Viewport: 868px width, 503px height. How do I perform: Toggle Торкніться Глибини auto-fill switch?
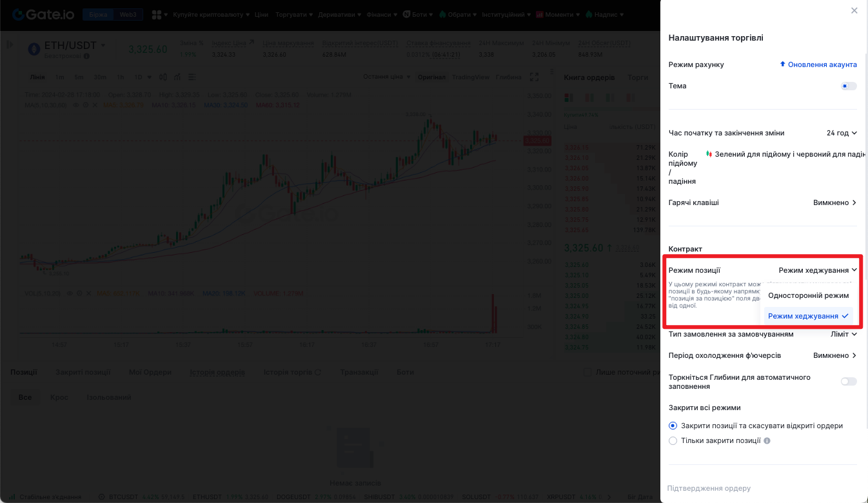849,382
